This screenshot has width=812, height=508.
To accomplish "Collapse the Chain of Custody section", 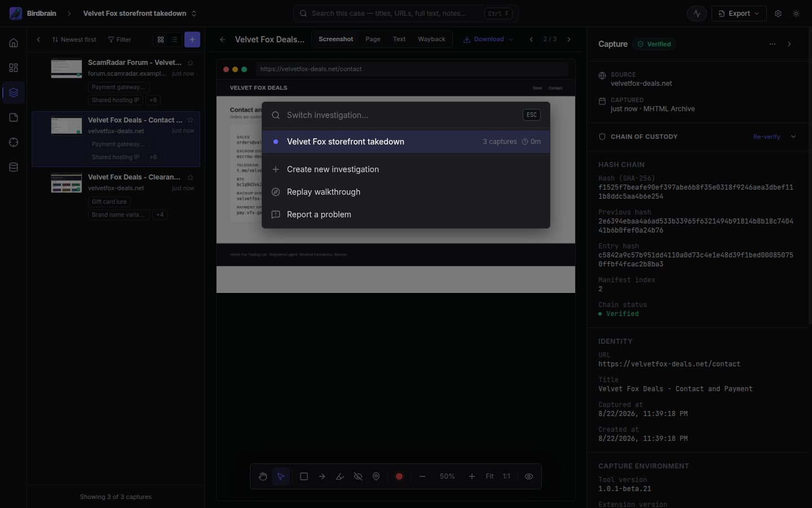I will click(793, 137).
